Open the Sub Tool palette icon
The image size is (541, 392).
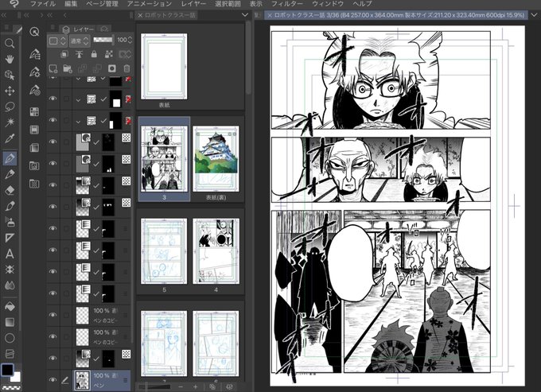34,54
